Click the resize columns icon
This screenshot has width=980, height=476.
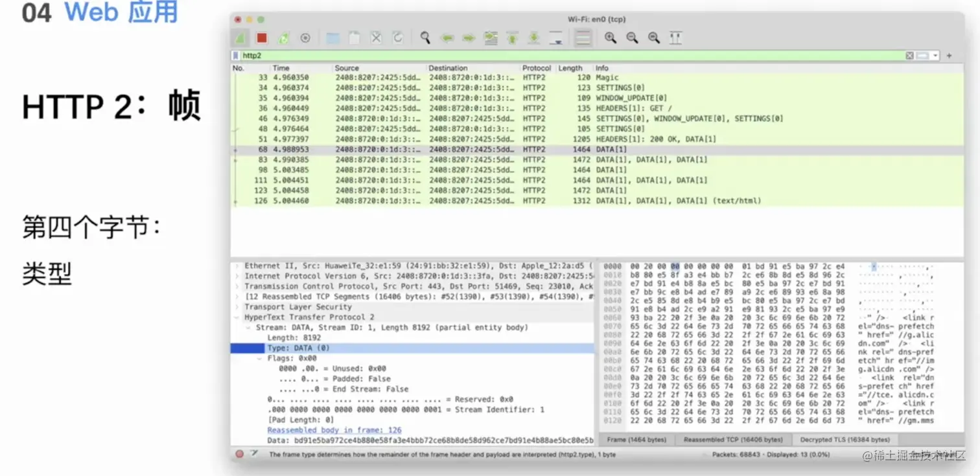point(675,38)
